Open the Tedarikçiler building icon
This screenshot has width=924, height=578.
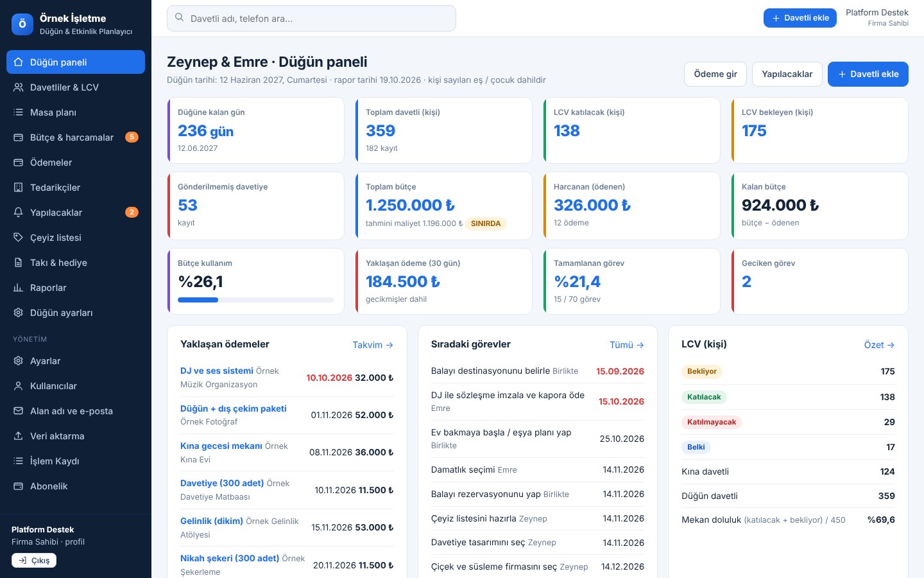click(18, 188)
